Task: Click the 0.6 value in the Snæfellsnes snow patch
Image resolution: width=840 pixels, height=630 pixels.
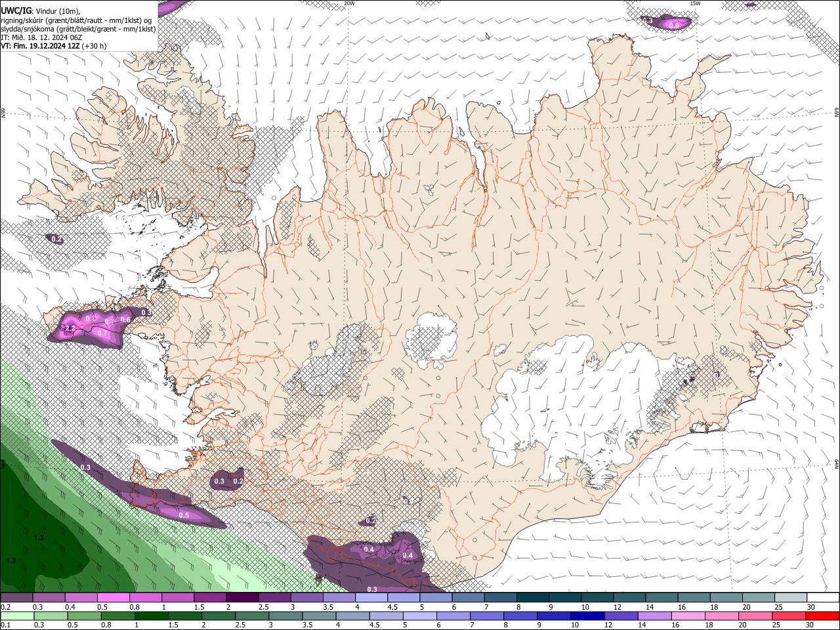Action: coord(125,320)
